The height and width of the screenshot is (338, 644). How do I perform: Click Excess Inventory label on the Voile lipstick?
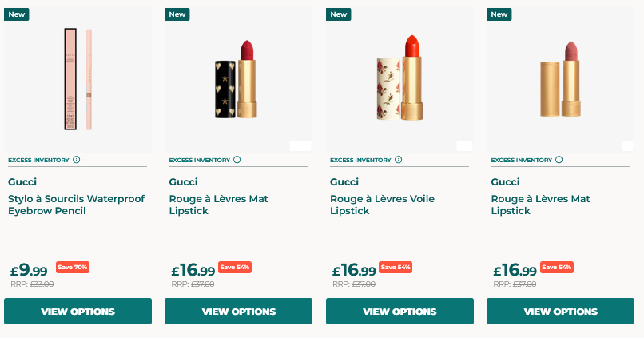click(x=360, y=160)
